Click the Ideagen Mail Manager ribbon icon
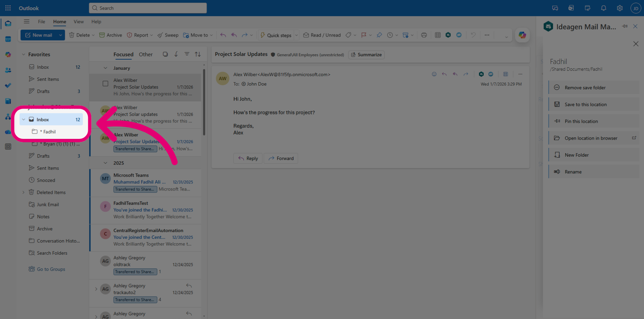The height and width of the screenshot is (319, 644). click(x=448, y=35)
